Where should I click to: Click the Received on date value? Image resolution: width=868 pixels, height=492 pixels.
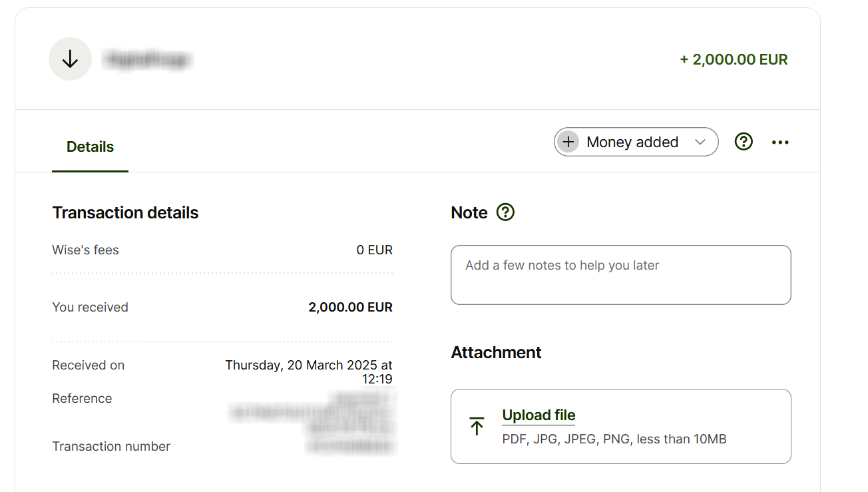click(309, 371)
